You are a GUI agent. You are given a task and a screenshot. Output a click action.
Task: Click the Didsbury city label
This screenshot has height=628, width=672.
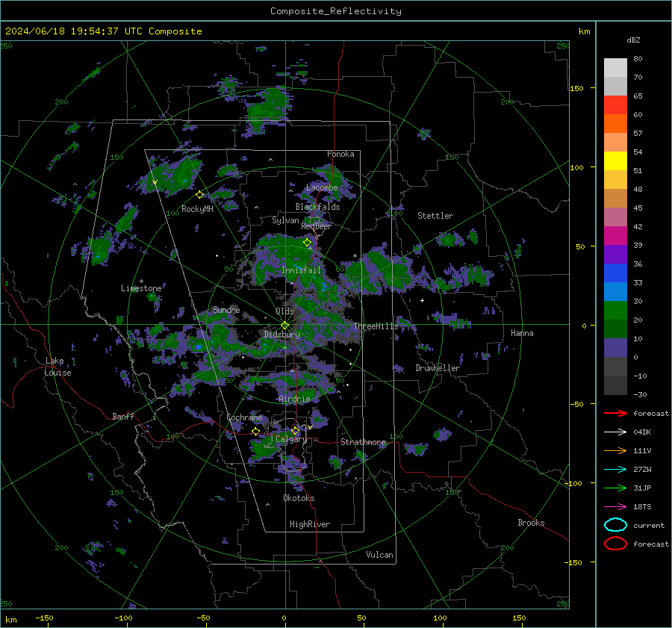pyautogui.click(x=281, y=335)
